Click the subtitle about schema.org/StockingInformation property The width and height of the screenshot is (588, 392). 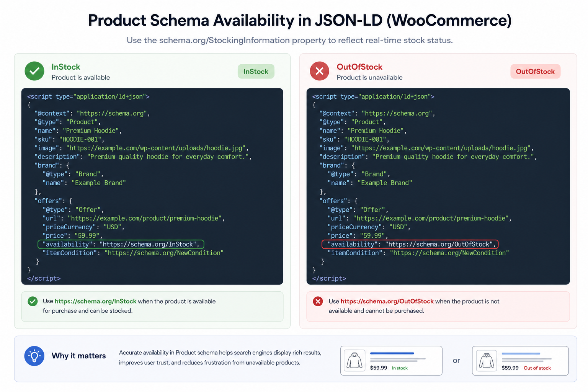[290, 40]
